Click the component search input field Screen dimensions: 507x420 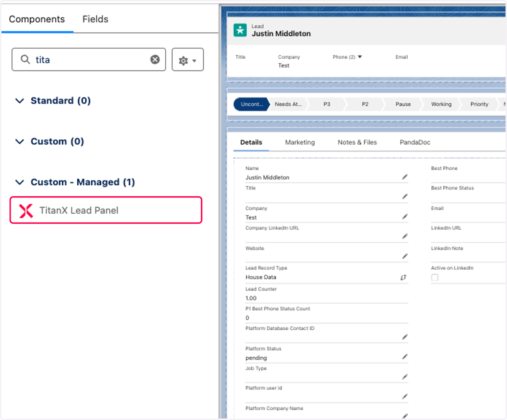coord(89,60)
